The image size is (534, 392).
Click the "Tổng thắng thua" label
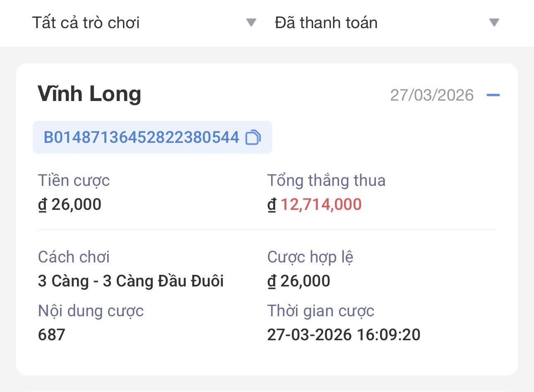coord(326,180)
